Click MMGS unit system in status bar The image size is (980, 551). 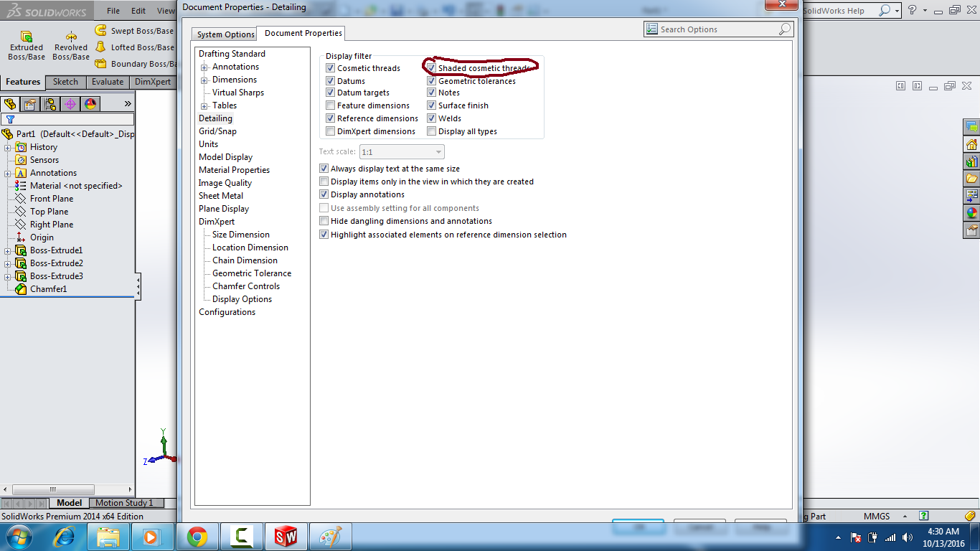(x=877, y=516)
